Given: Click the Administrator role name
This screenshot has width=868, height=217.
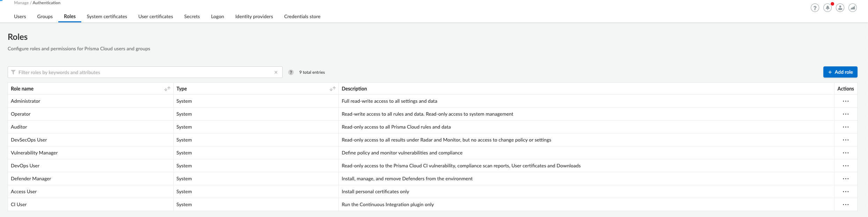Looking at the screenshot, I should [x=25, y=101].
